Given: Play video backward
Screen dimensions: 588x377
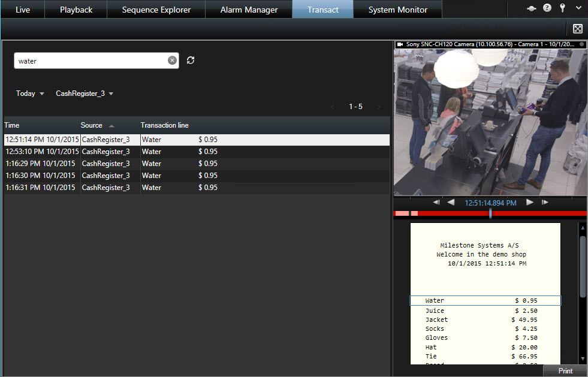Looking at the screenshot, I should (x=451, y=203).
